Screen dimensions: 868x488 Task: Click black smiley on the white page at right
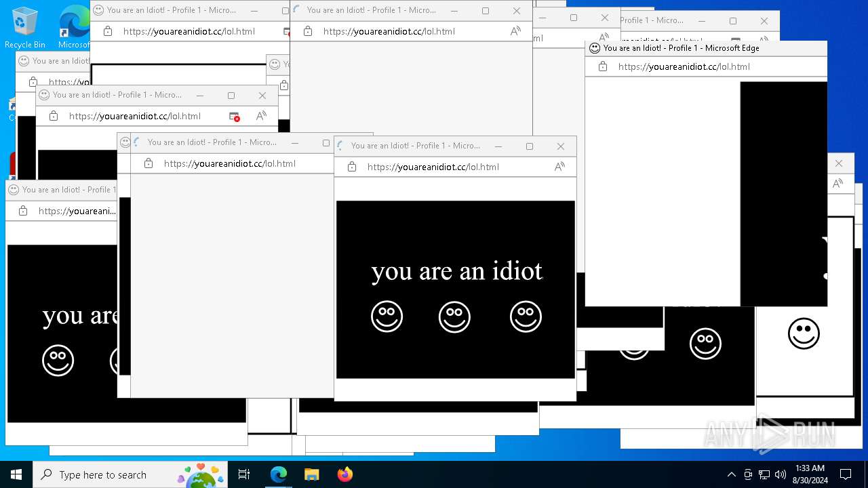[804, 333]
